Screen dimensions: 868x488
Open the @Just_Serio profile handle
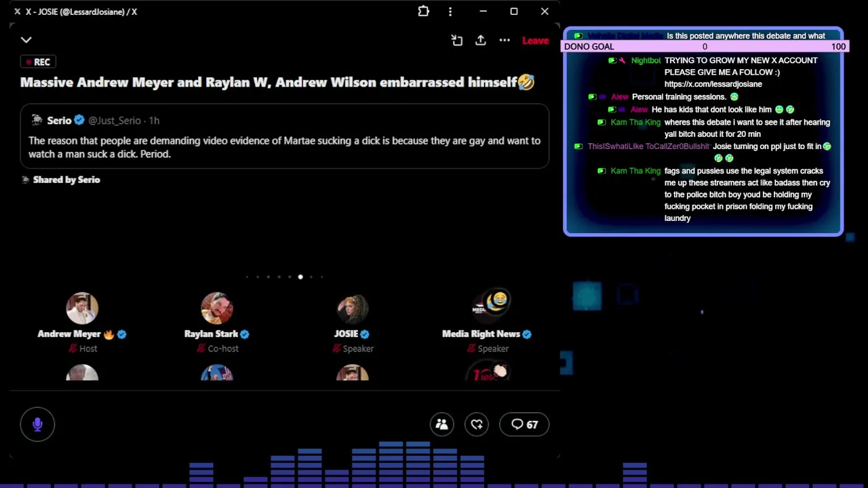point(114,120)
